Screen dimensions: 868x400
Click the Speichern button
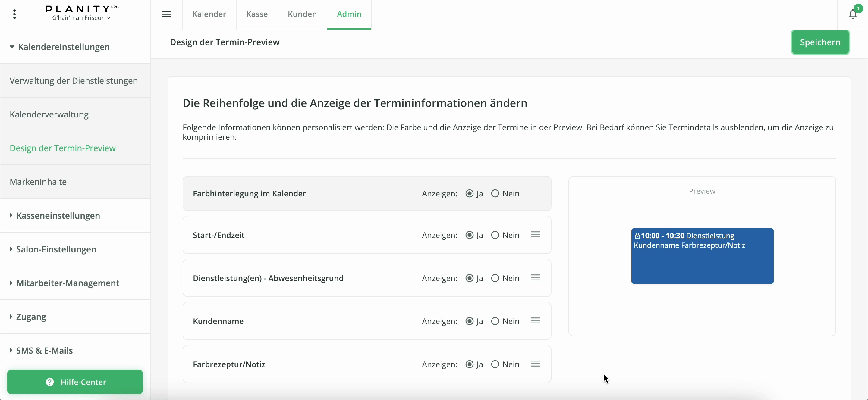[820, 42]
